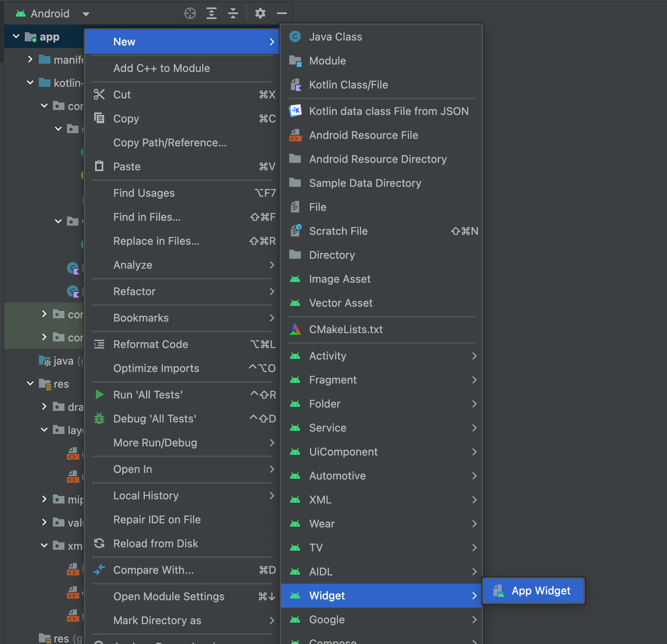Open Mark Directory as submenu
Image resolution: width=667 pixels, height=644 pixels.
[182, 620]
